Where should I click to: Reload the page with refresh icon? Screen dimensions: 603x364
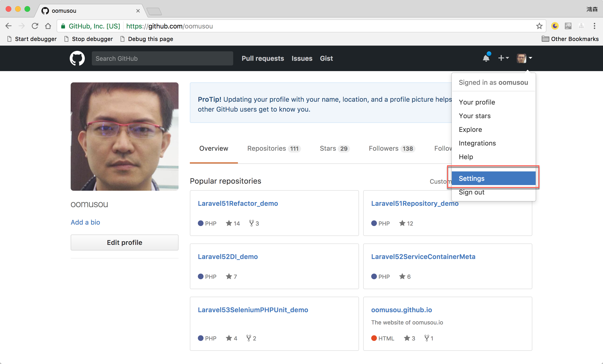(x=35, y=26)
